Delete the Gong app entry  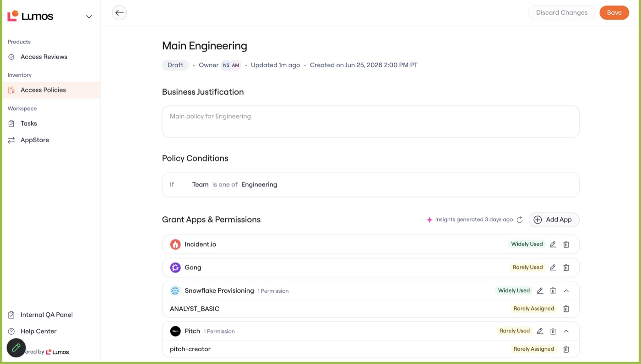click(x=566, y=268)
